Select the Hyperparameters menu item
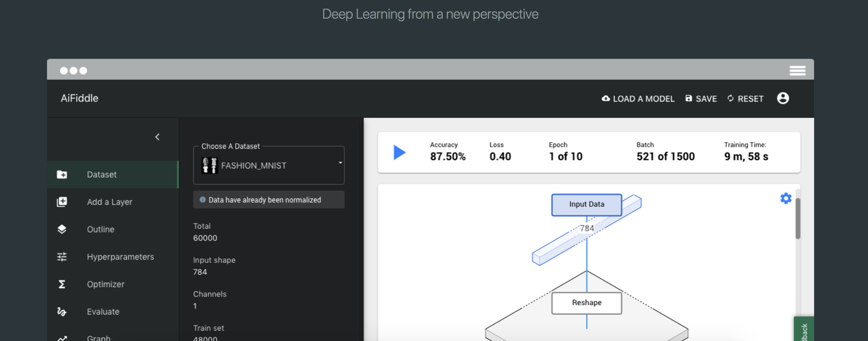868x341 pixels. tap(120, 257)
